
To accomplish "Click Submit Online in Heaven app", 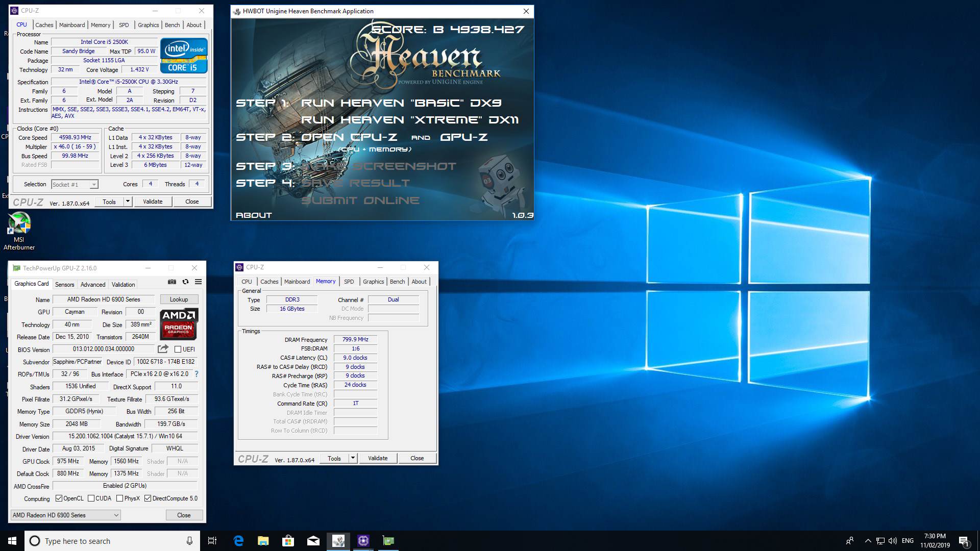I will point(360,201).
